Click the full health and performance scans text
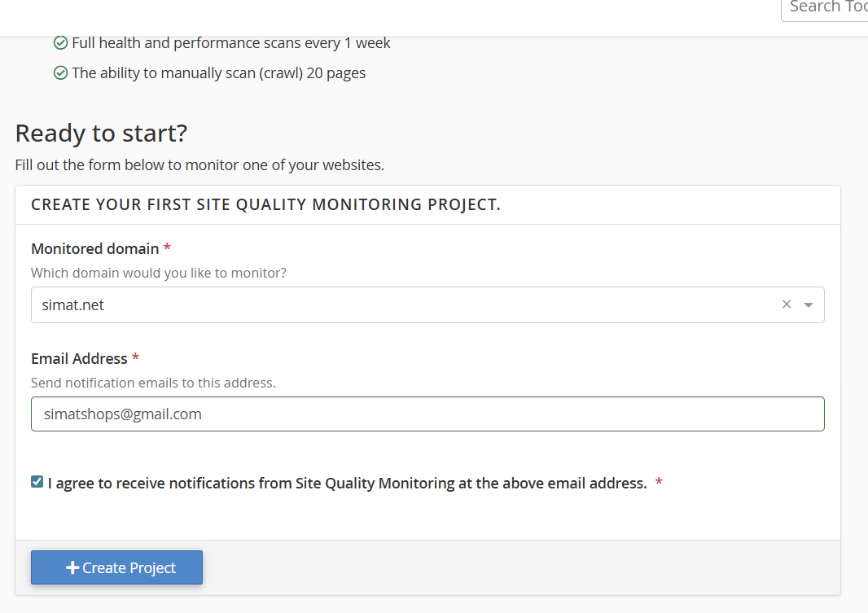Screen dimensions: 868x613 (x=231, y=43)
